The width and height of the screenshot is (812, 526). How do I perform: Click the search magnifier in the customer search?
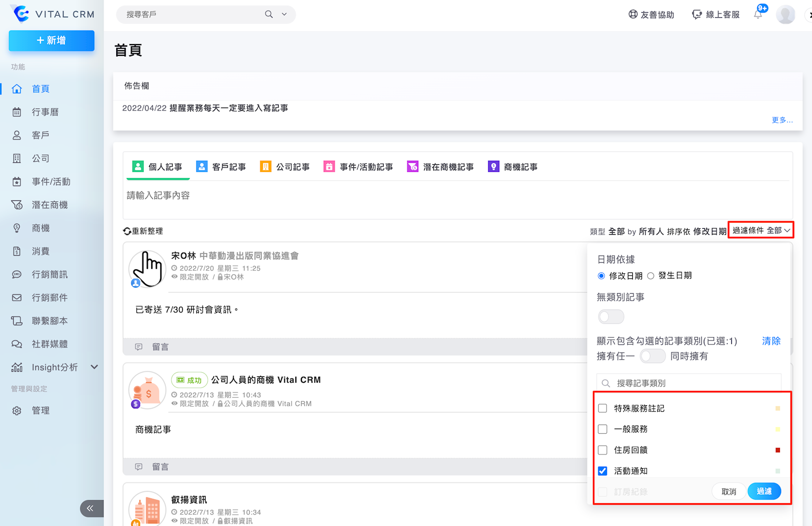tap(269, 14)
